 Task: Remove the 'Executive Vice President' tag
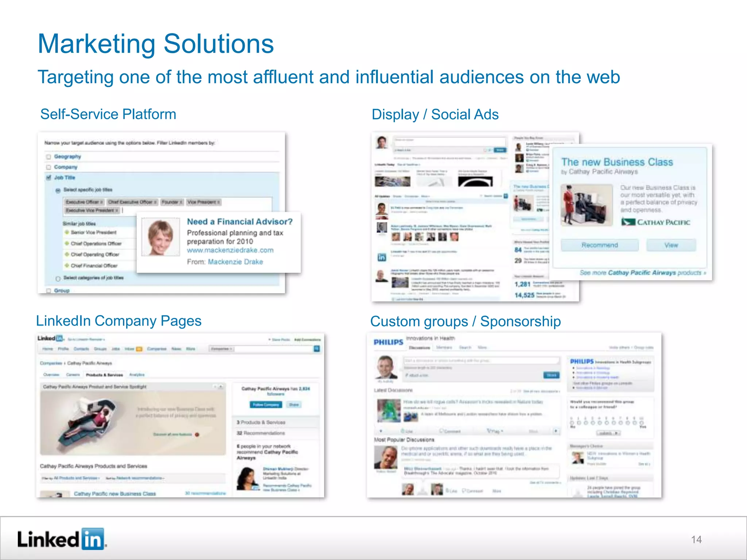click(x=116, y=210)
